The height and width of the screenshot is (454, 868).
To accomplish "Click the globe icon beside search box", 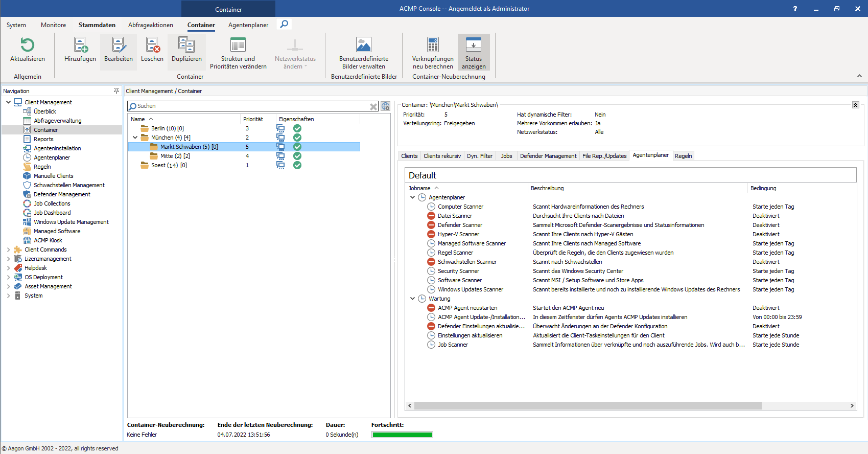I will (385, 106).
